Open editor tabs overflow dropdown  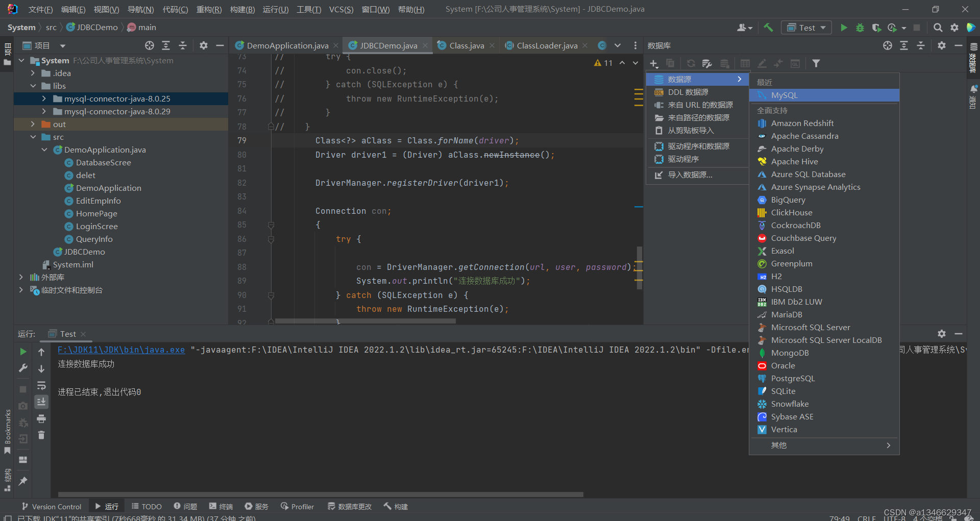[618, 45]
